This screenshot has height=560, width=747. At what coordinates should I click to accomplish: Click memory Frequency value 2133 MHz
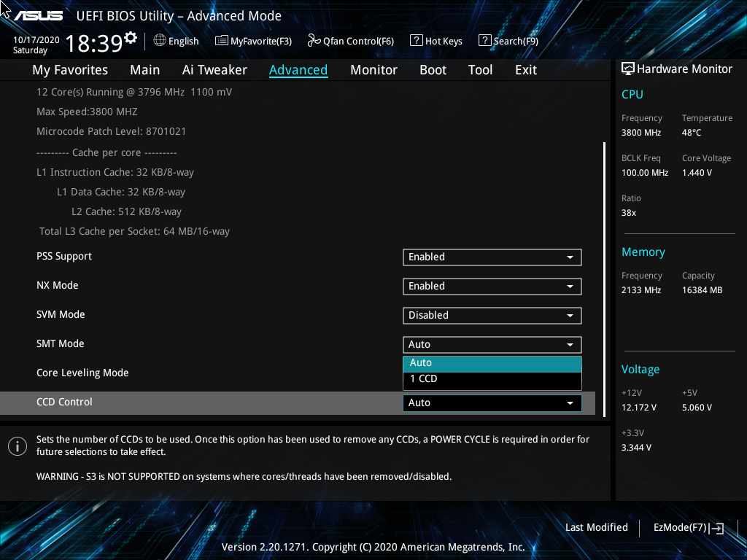point(641,290)
